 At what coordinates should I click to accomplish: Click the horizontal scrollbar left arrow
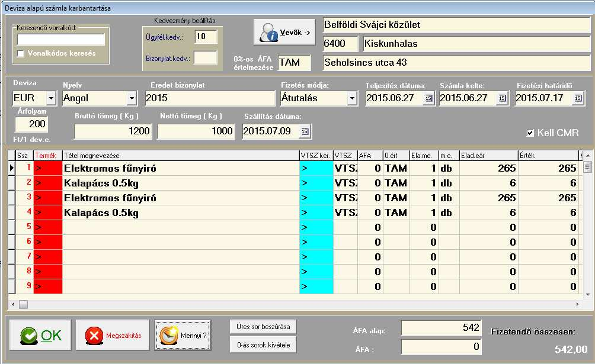coord(13,304)
